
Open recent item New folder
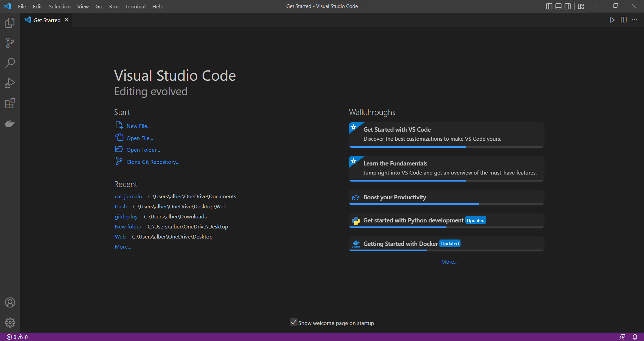(x=128, y=226)
